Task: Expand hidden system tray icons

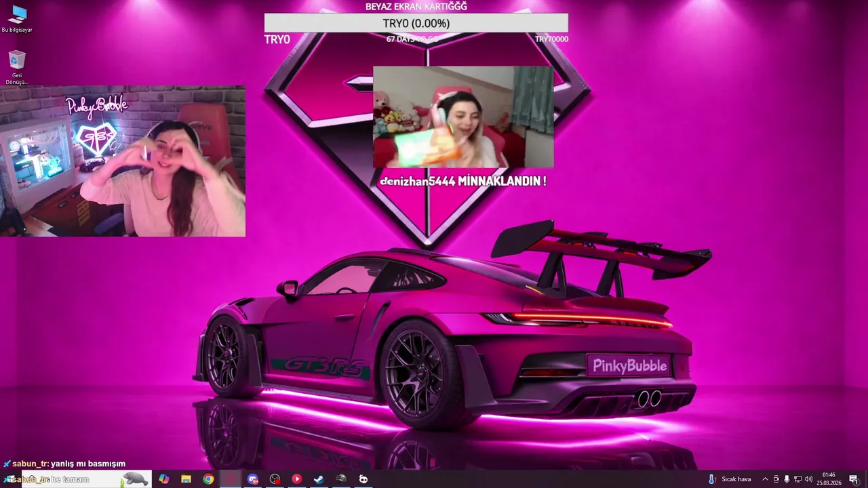Action: pos(765,479)
